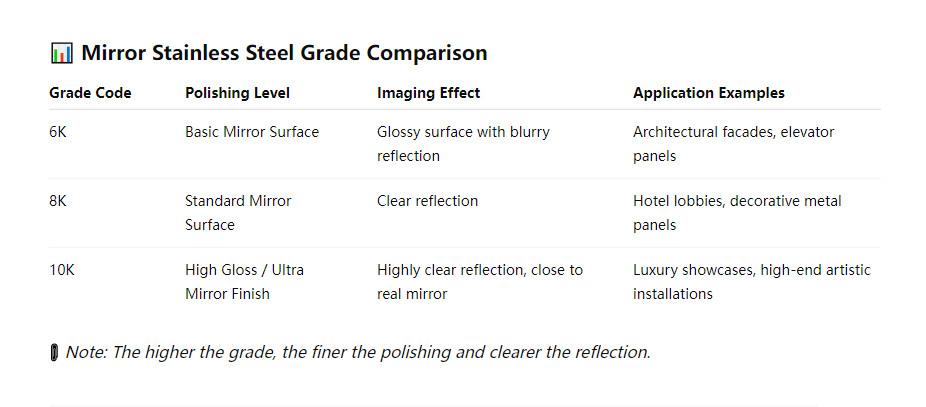Select the Grade Code column header
This screenshot has width=926, height=407.
90,93
